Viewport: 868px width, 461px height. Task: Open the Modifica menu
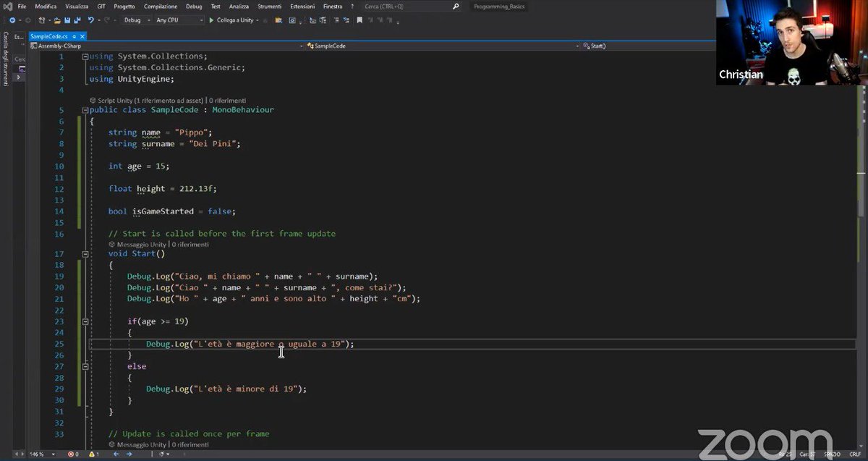[x=46, y=6]
